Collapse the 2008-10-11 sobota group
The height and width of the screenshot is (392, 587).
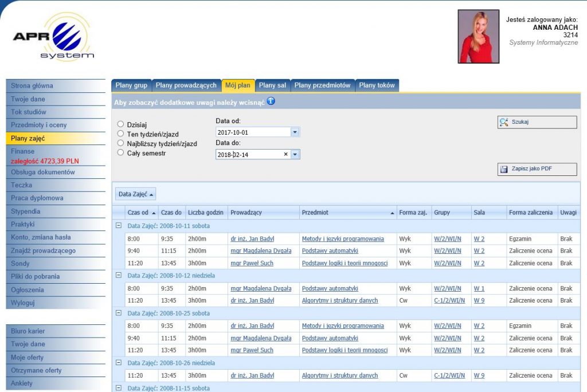tap(119, 225)
